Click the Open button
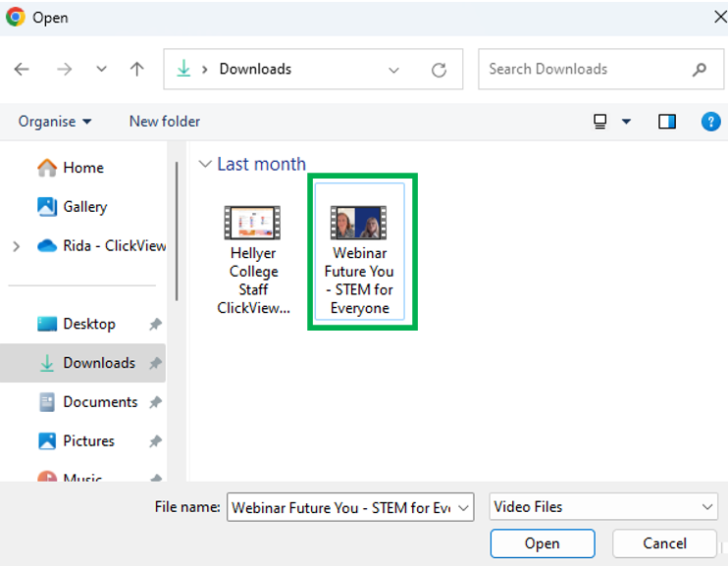Viewport: 728px width, 566px height. pos(543,543)
